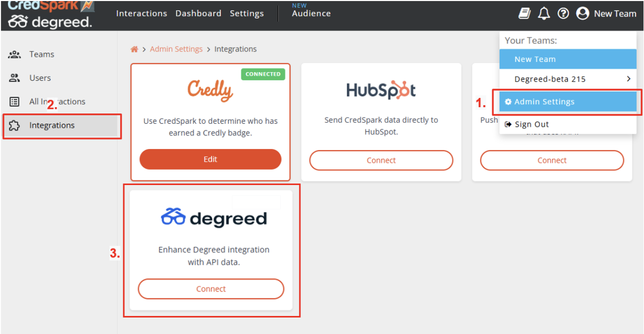The height and width of the screenshot is (334, 644).
Task: Click the Integrations breadcrumb text
Action: coord(235,49)
